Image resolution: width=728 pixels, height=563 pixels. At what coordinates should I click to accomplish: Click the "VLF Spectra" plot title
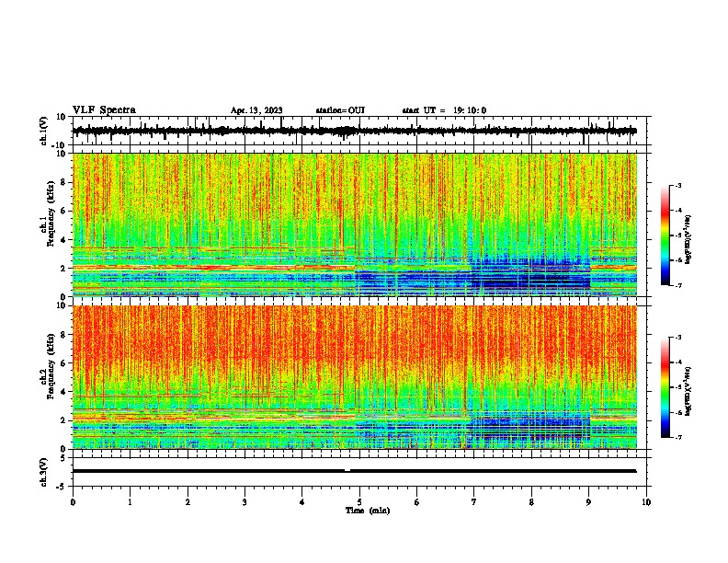(104, 110)
